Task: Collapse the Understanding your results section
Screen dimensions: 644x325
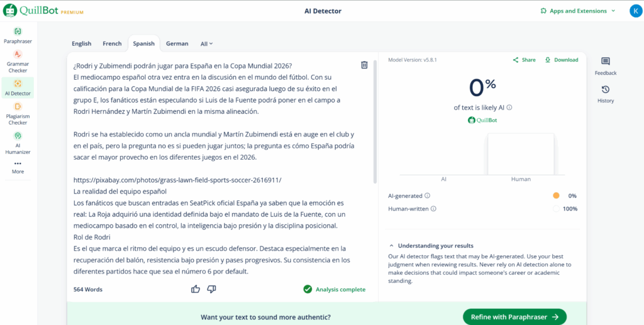Action: point(392,246)
